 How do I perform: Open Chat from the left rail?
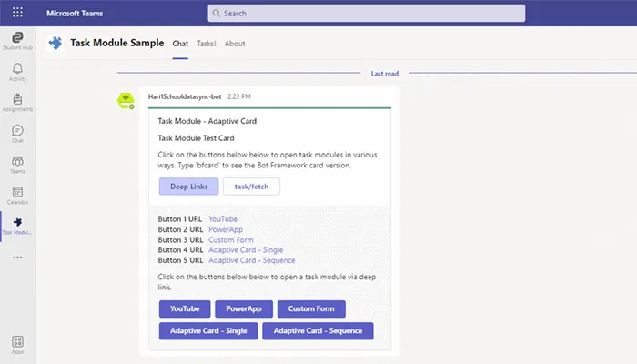pos(17,134)
